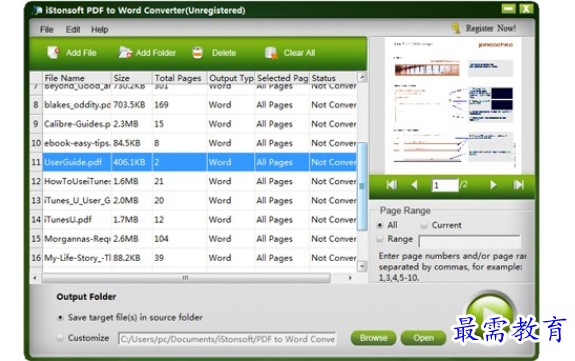The image size is (575, 361).
Task: Click row number 13 in file list
Action: click(36, 200)
